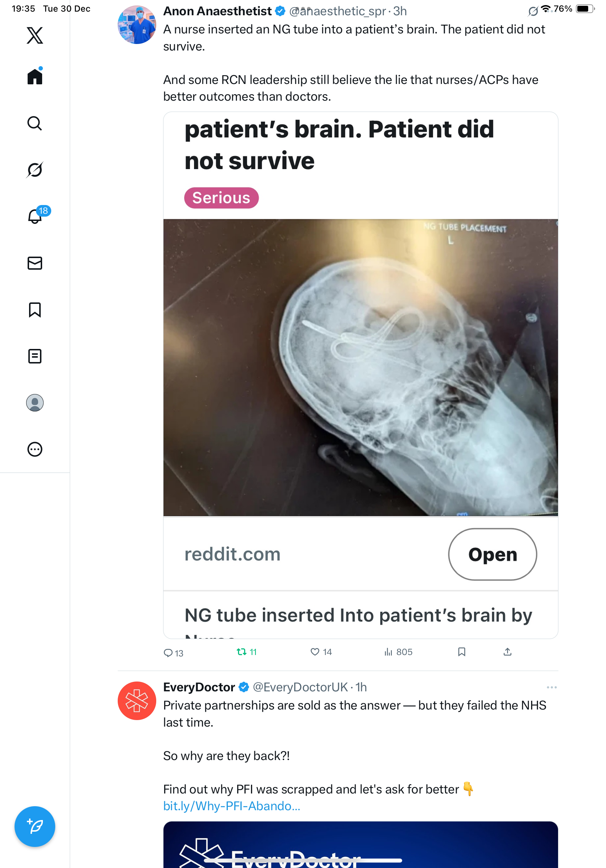
Task: Open your Profile page
Action: tap(35, 403)
